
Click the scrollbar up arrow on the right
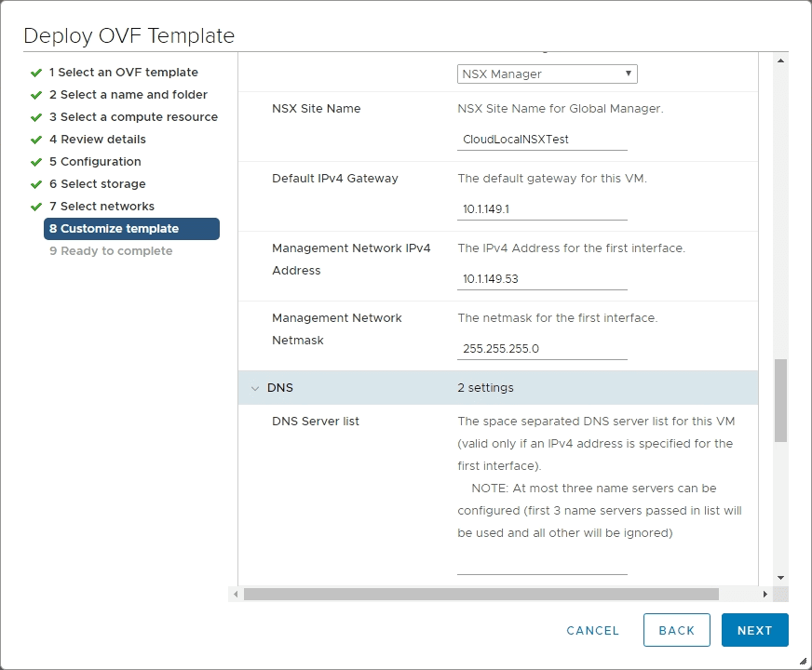(x=782, y=60)
